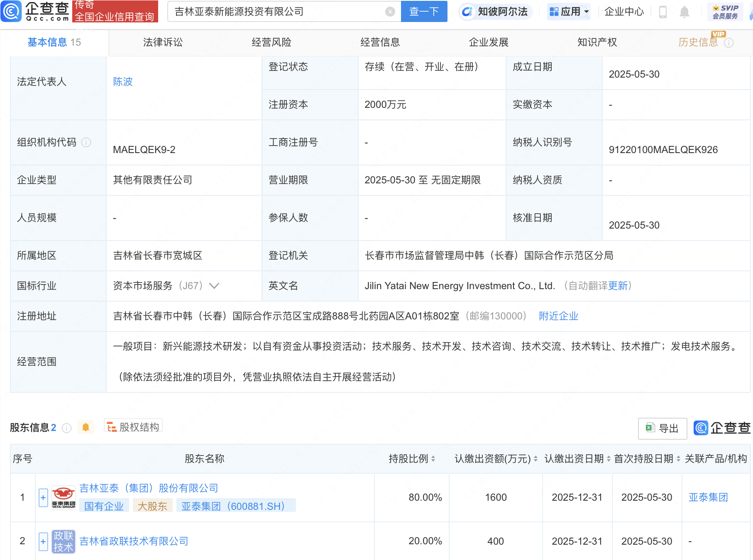Open 企业中心 link in header
753x560 pixels.
[624, 12]
